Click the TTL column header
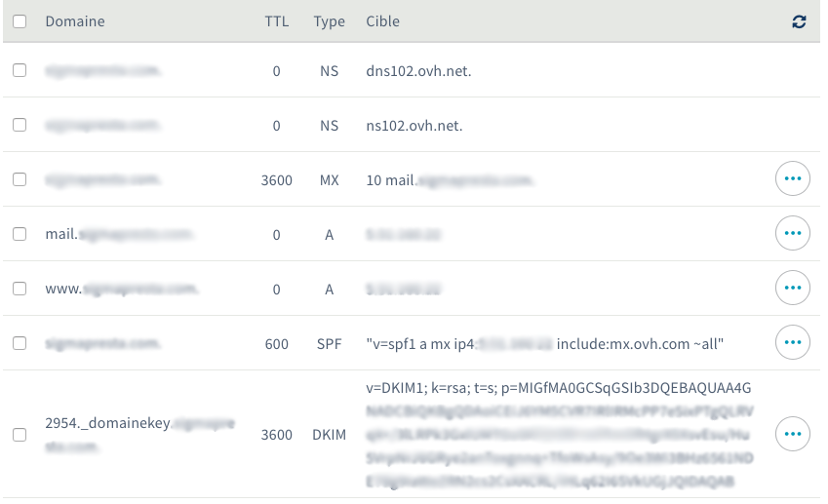 pos(277,21)
